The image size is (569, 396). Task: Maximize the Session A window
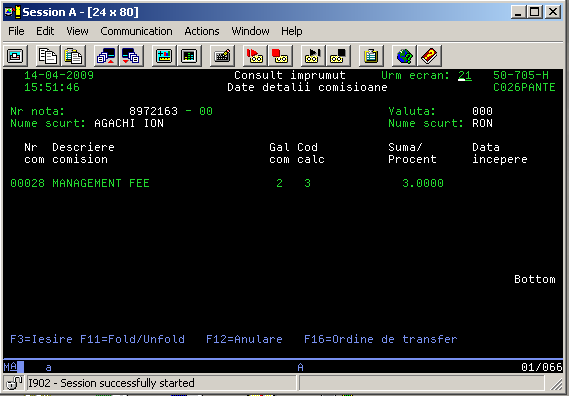pyautogui.click(x=535, y=12)
